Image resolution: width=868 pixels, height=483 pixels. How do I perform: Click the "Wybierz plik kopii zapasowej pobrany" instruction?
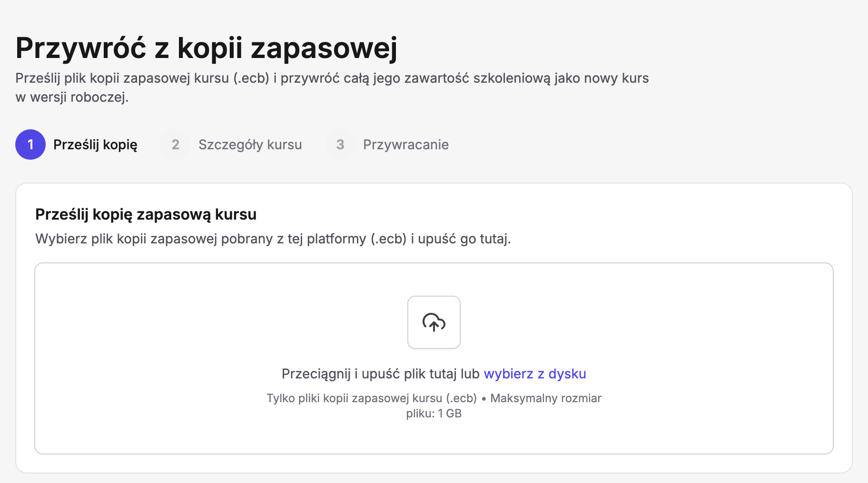(x=273, y=239)
